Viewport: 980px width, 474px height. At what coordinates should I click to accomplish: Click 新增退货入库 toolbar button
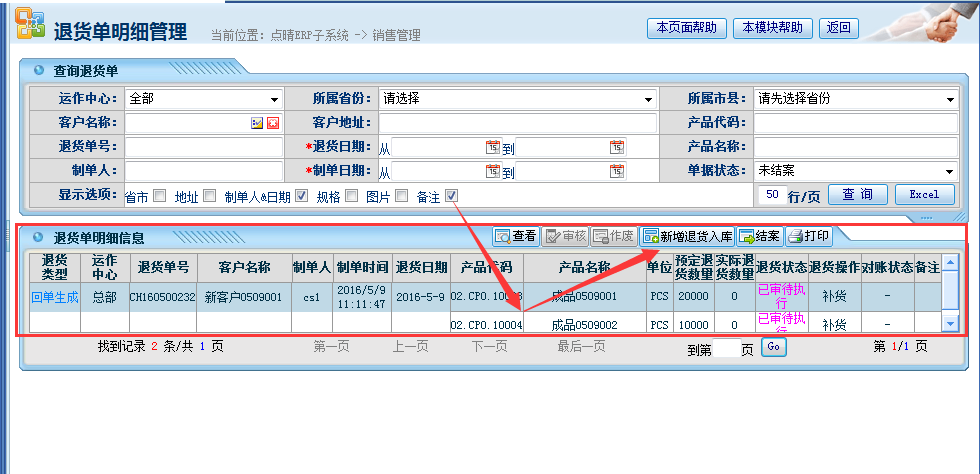688,237
